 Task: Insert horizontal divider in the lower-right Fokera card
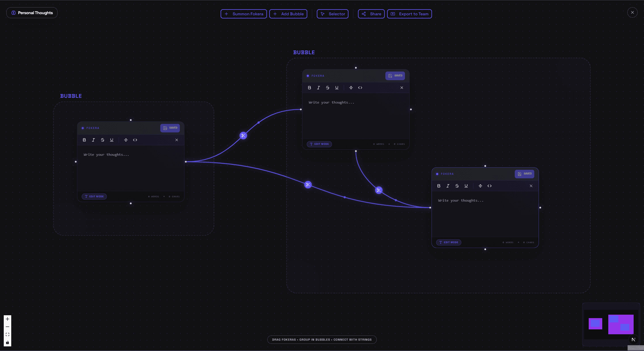[x=480, y=186]
